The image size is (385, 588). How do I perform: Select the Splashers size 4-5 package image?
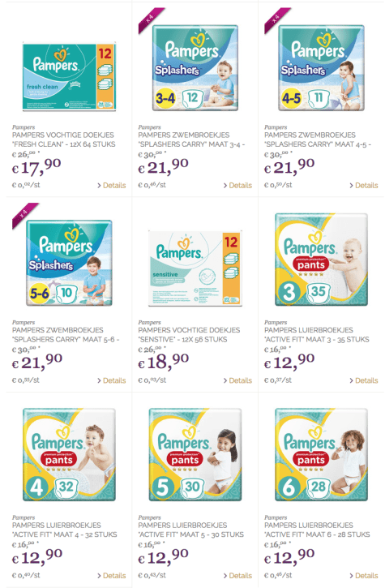coord(321,67)
